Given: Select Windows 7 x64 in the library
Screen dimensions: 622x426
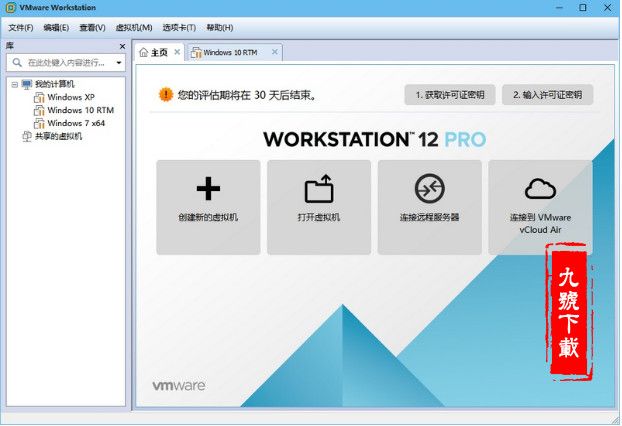Looking at the screenshot, I should tap(75, 123).
